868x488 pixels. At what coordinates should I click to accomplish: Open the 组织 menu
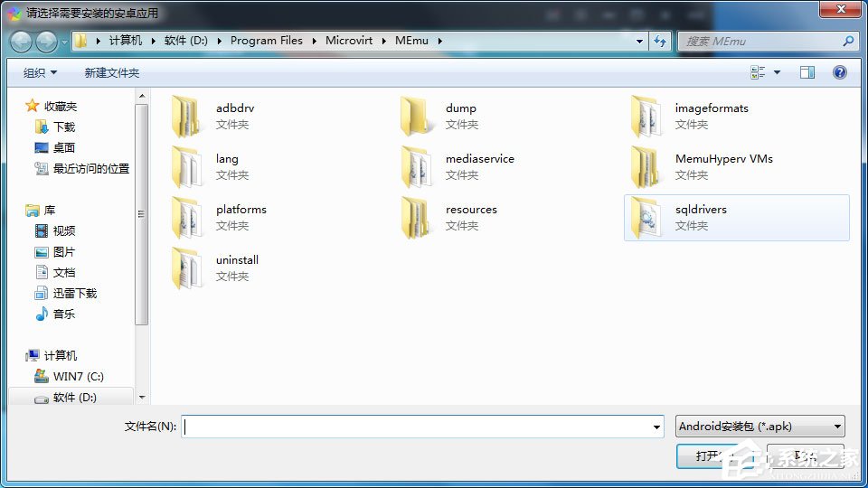(40, 72)
